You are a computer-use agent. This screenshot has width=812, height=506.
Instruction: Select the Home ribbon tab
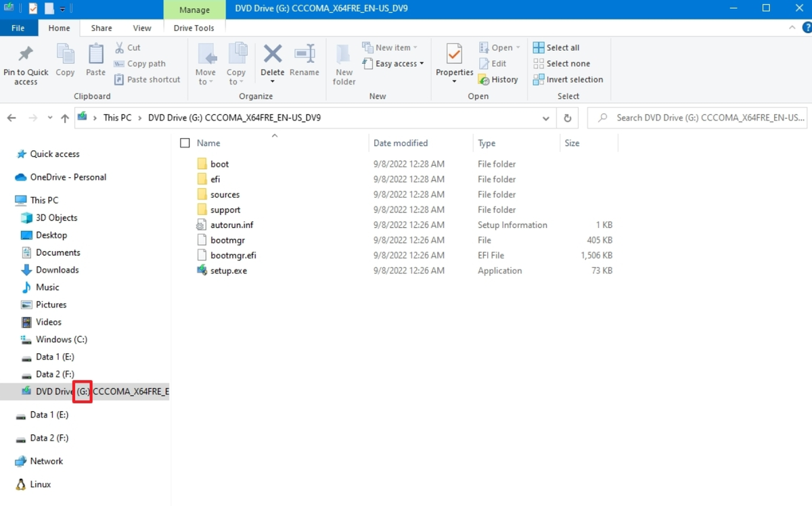(x=59, y=28)
